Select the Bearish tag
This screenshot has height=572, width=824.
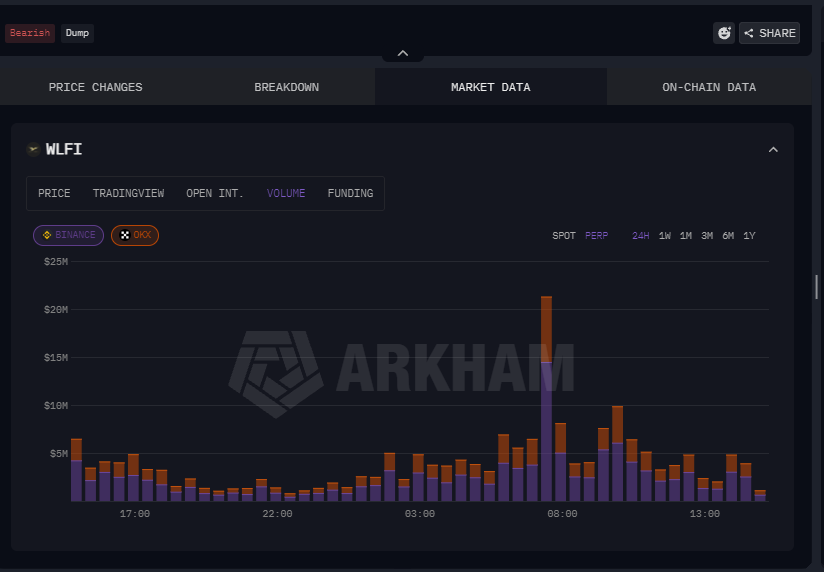pos(30,33)
